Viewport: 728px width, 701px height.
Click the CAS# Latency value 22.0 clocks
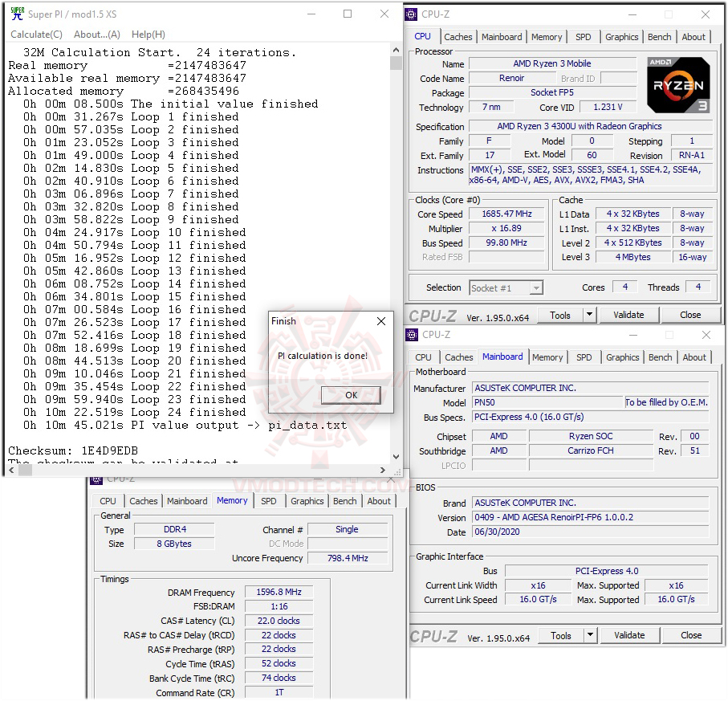click(279, 621)
